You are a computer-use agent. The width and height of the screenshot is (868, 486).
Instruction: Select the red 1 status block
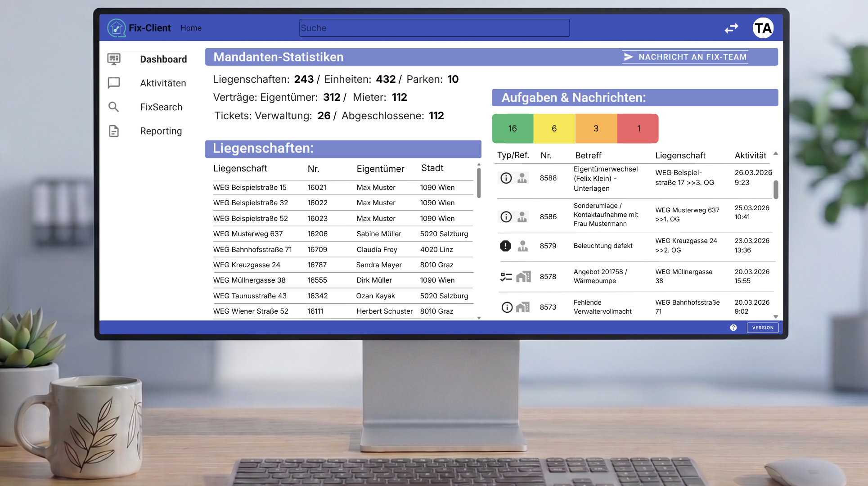(x=638, y=129)
